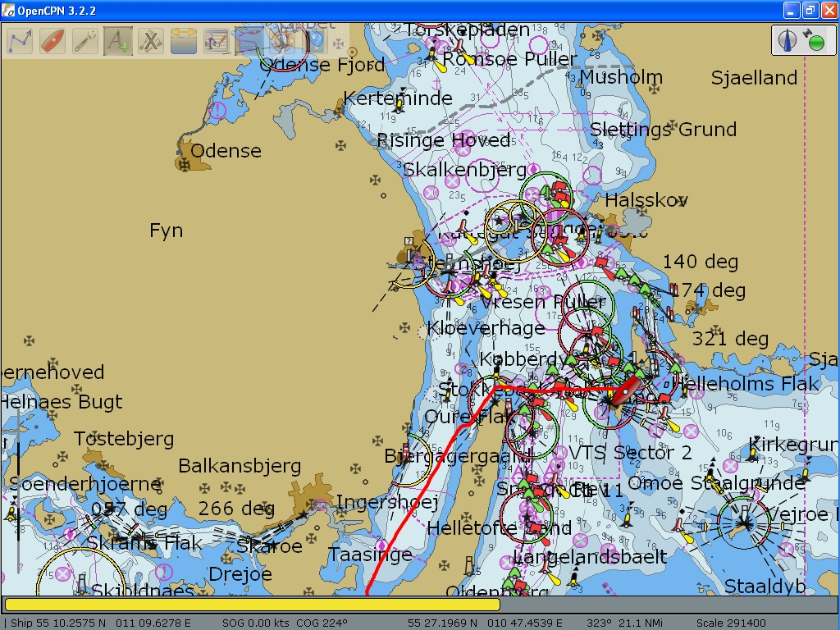Click the Drejoe label
840x630 pixels.
point(240,575)
